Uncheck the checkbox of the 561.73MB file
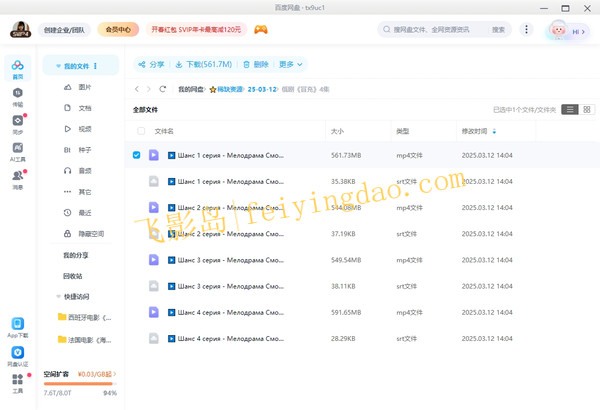 tap(137, 155)
